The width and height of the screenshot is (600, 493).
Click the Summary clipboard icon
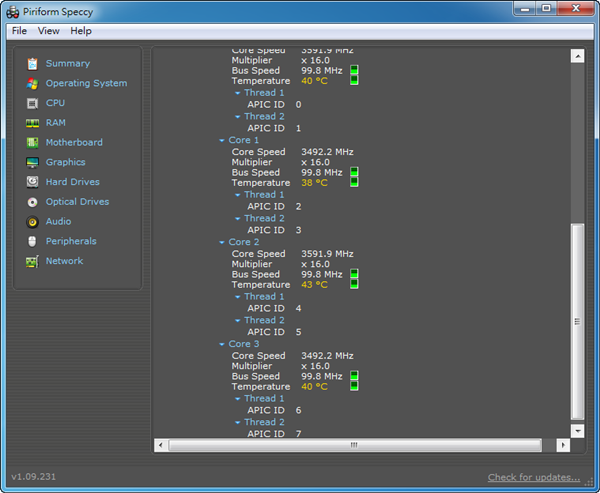(33, 64)
